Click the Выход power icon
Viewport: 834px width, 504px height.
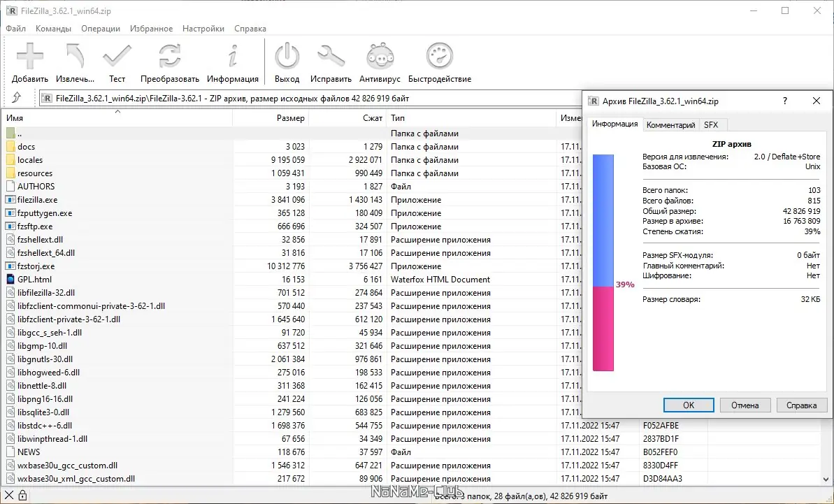point(287,57)
